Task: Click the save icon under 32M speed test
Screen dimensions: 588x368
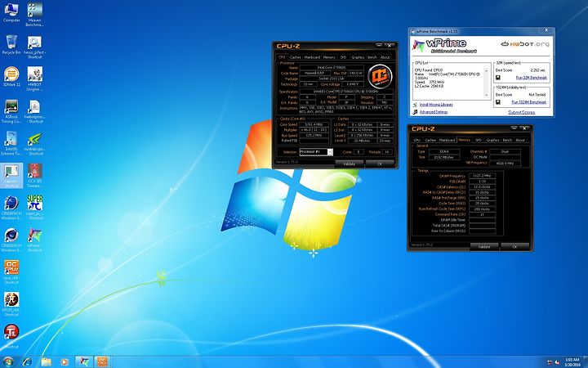Action: click(x=498, y=78)
